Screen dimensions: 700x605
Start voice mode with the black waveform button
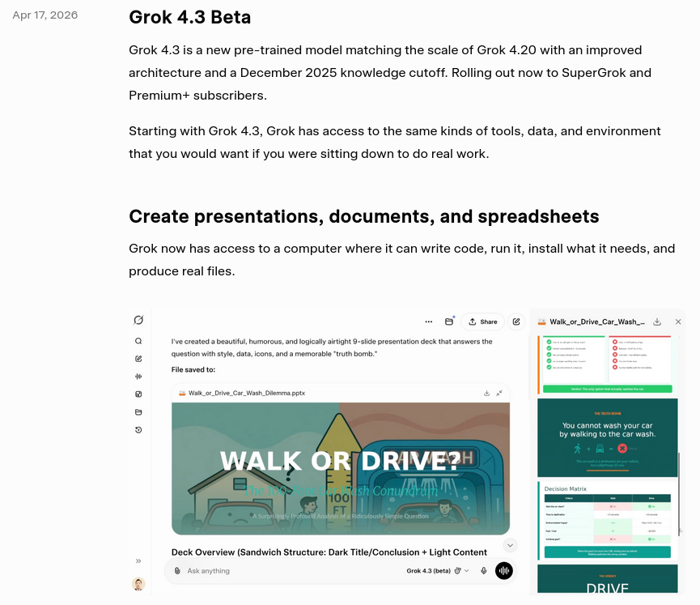pos(504,571)
